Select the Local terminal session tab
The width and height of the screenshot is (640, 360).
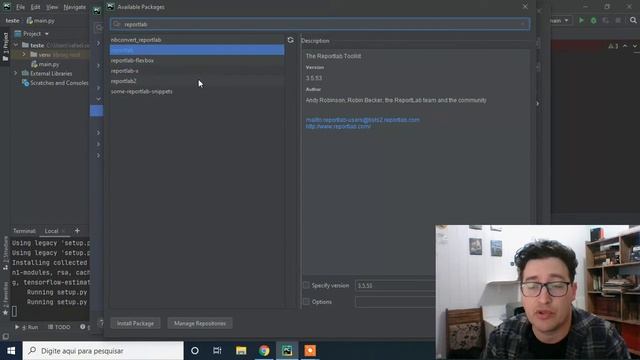point(51,231)
